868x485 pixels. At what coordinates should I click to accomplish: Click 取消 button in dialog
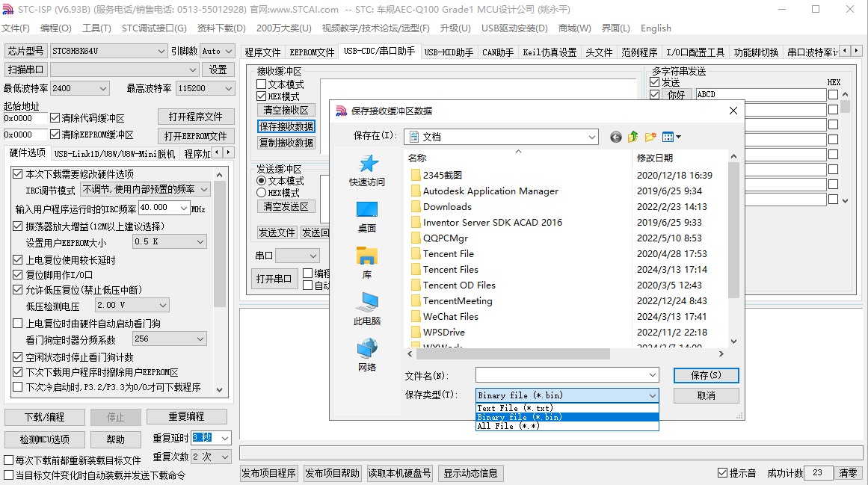pos(706,396)
